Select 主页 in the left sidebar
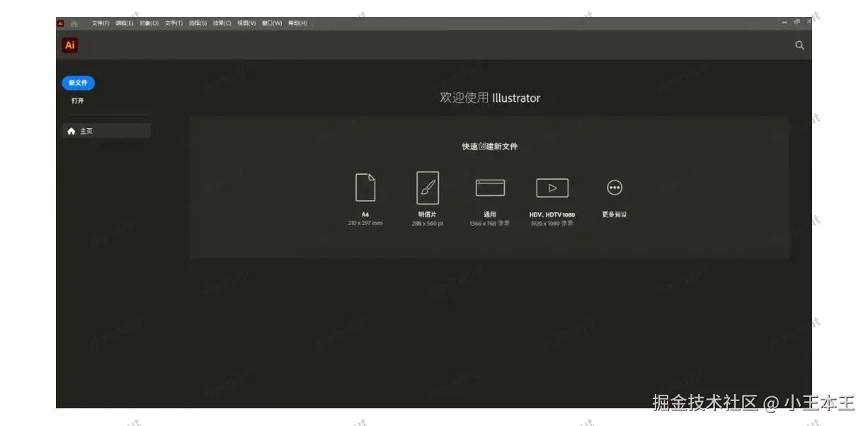Viewport: 868px width, 426px height. [x=86, y=130]
